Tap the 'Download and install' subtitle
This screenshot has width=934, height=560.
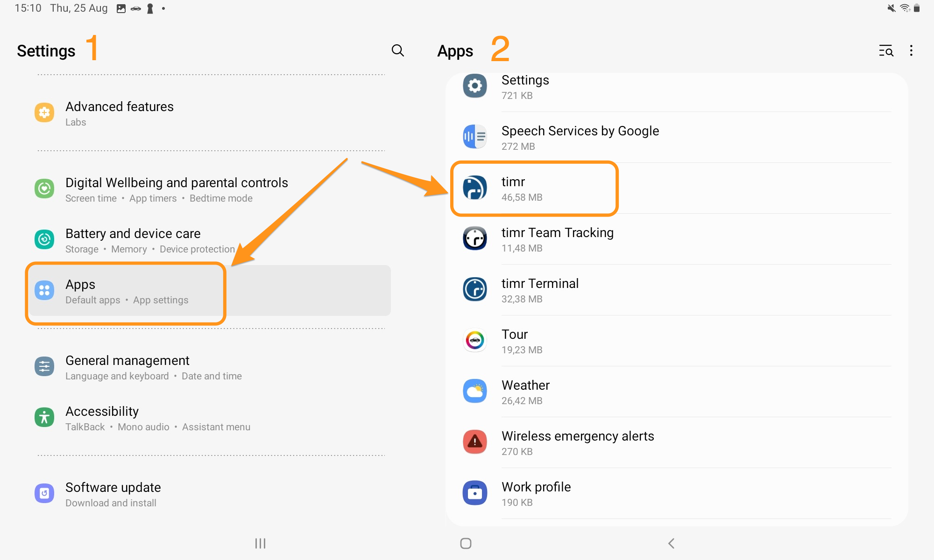coord(111,503)
